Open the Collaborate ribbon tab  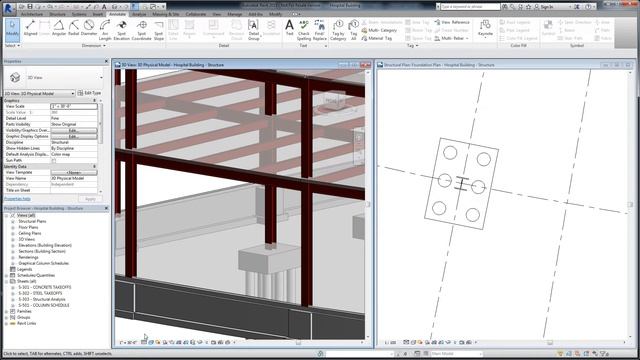pyautogui.click(x=196, y=14)
